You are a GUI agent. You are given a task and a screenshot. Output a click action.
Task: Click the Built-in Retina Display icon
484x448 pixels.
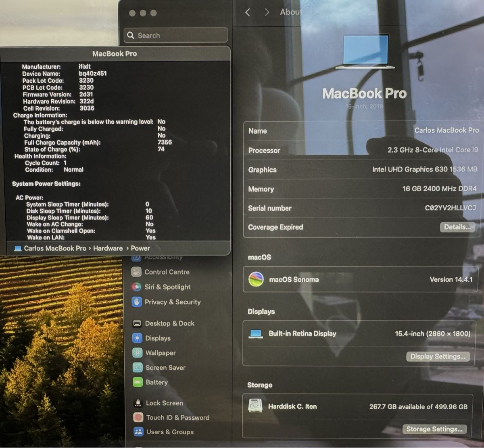256,334
